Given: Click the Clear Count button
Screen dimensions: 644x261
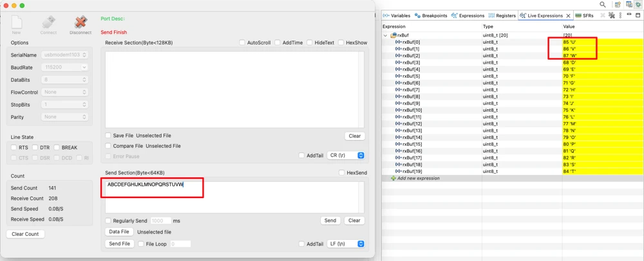Looking at the screenshot, I should [x=26, y=234].
